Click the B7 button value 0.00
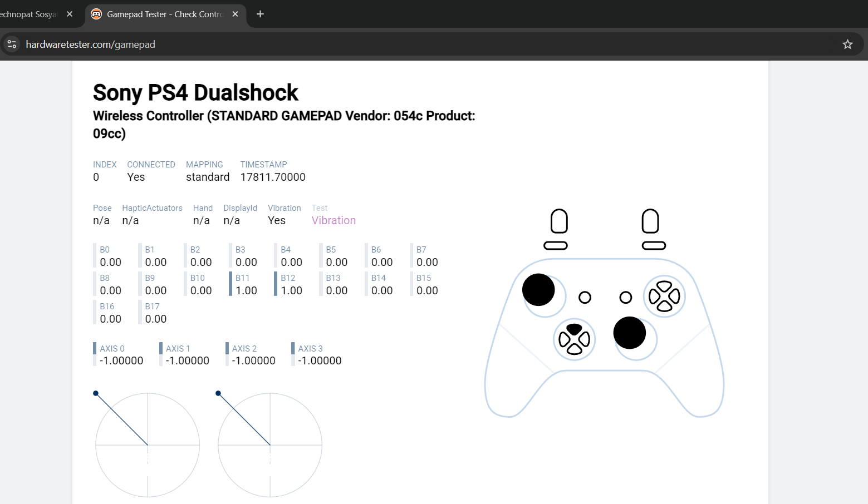 427,262
